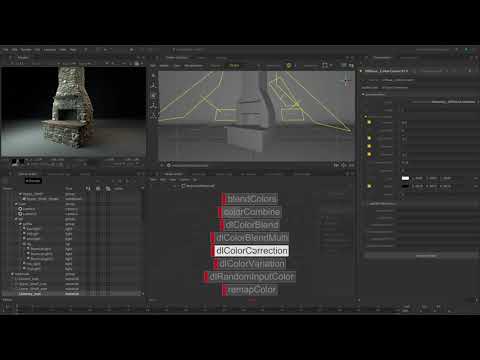Image resolution: width=480 pixels, height=360 pixels.
Task: Click the yellow state badge beside black swatch row
Action: (x=369, y=186)
